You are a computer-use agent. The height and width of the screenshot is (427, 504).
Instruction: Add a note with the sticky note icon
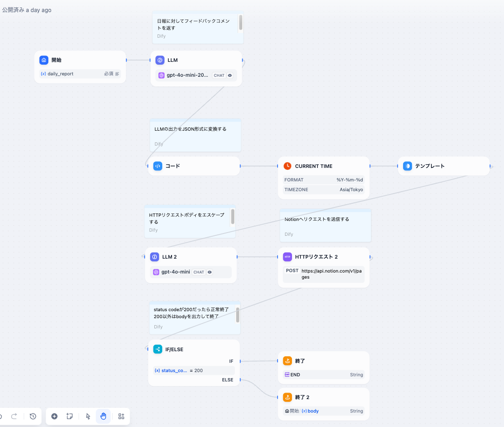[70, 416]
